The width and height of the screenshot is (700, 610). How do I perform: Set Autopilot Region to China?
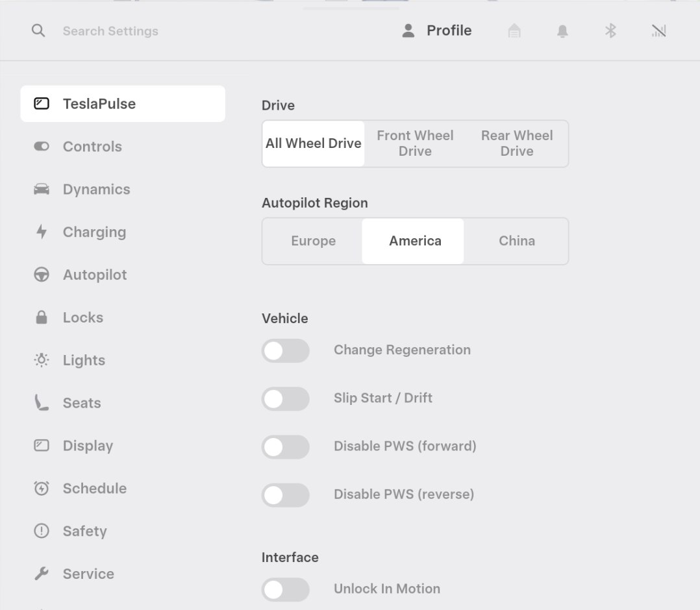point(516,241)
